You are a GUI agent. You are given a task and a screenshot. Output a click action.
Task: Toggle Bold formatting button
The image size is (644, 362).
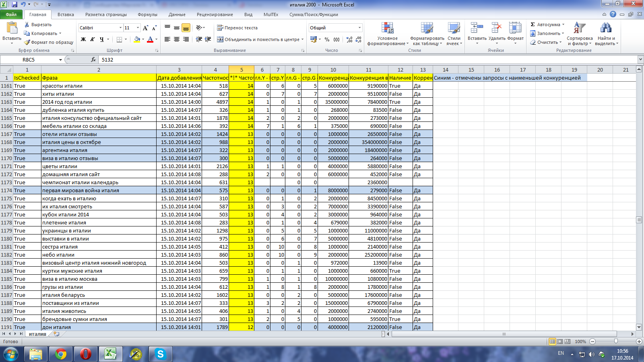pos(83,39)
